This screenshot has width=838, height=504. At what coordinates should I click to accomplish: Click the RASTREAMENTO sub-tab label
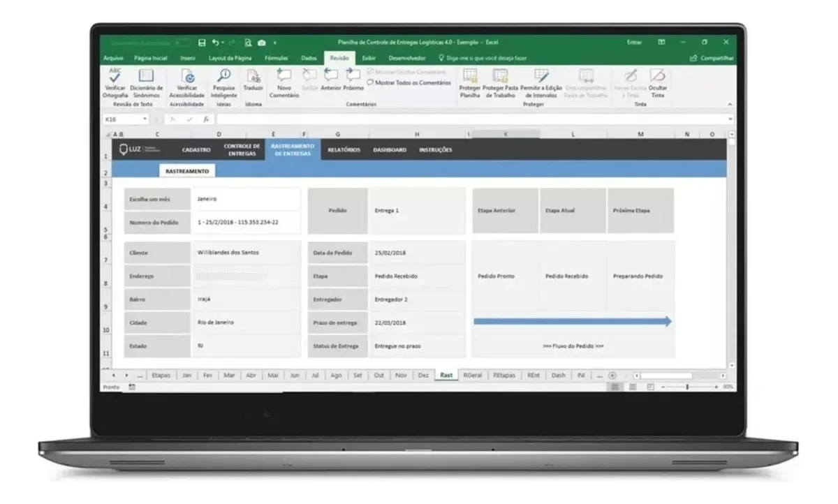(x=187, y=171)
